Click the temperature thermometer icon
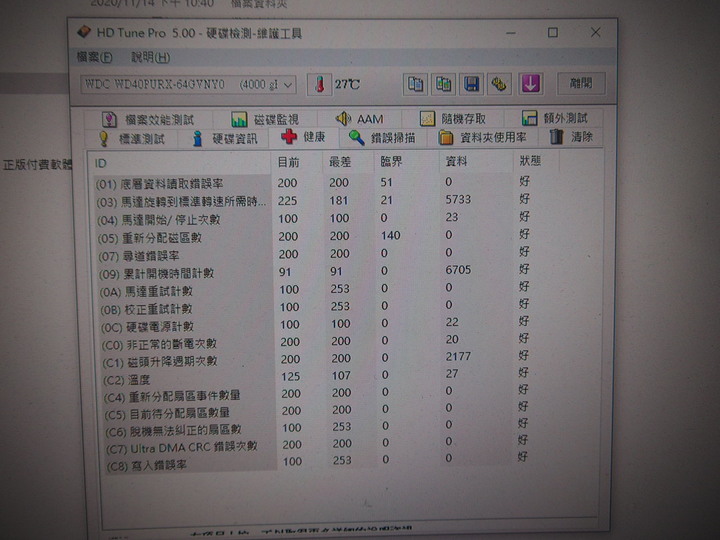720x540 pixels. [x=320, y=84]
